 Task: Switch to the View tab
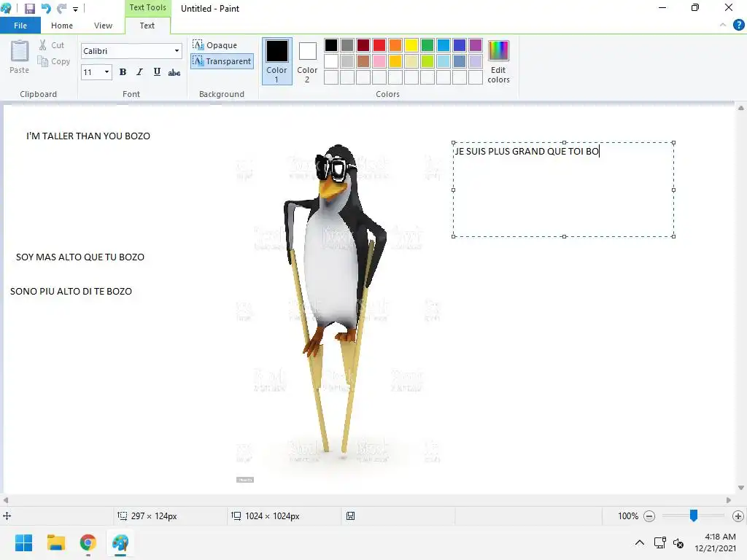pos(103,26)
